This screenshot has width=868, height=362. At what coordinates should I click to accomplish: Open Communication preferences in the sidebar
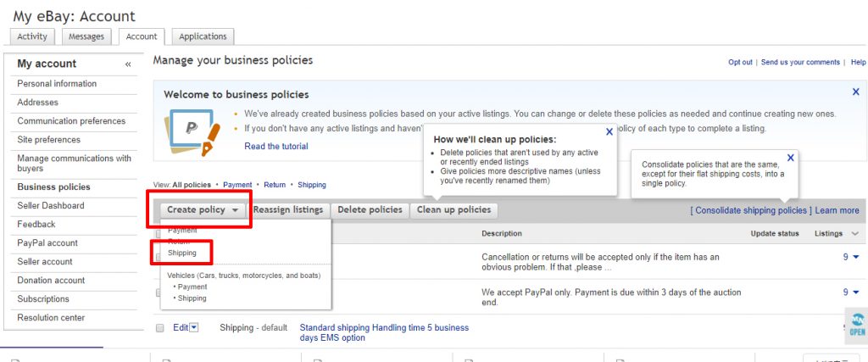71,120
